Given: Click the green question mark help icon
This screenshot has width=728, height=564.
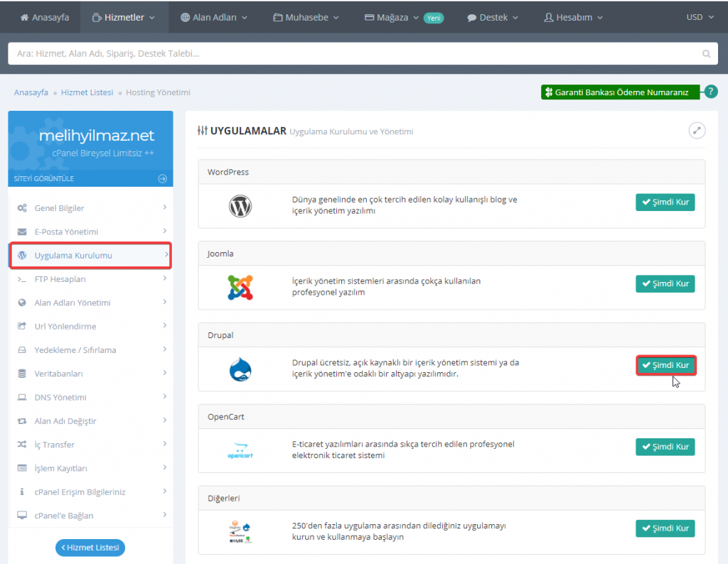Looking at the screenshot, I should (x=710, y=92).
